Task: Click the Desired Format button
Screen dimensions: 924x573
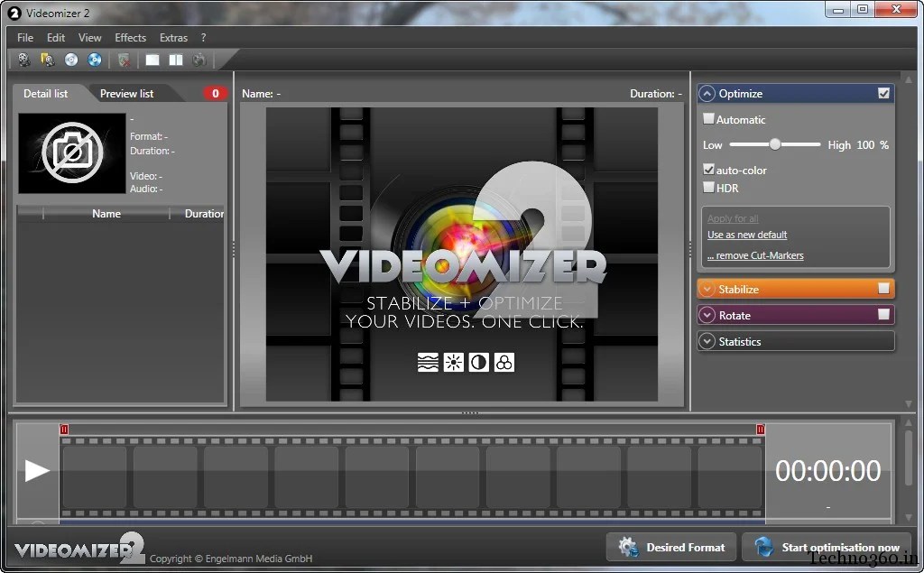Action: pos(671,547)
